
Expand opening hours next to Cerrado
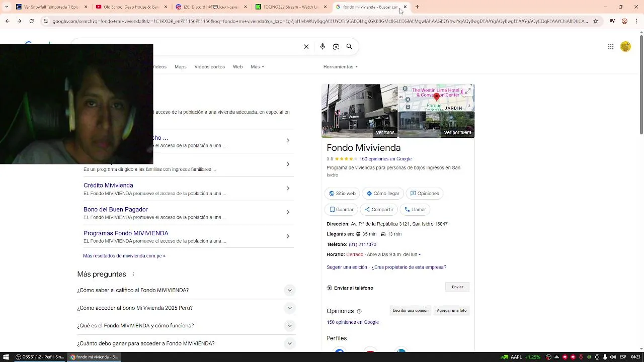tap(420, 255)
